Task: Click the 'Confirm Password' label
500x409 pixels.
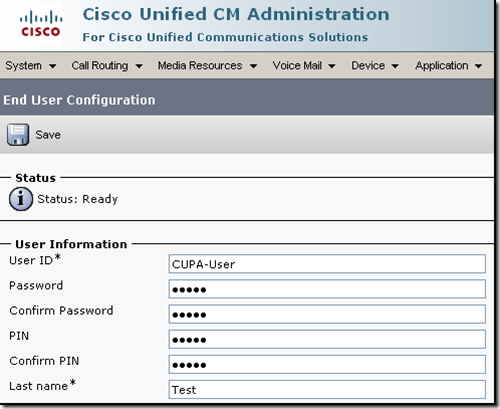Action: (x=61, y=311)
